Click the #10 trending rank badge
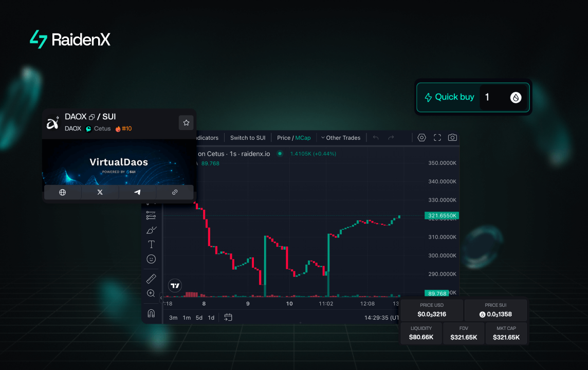The image size is (588, 370). (124, 128)
